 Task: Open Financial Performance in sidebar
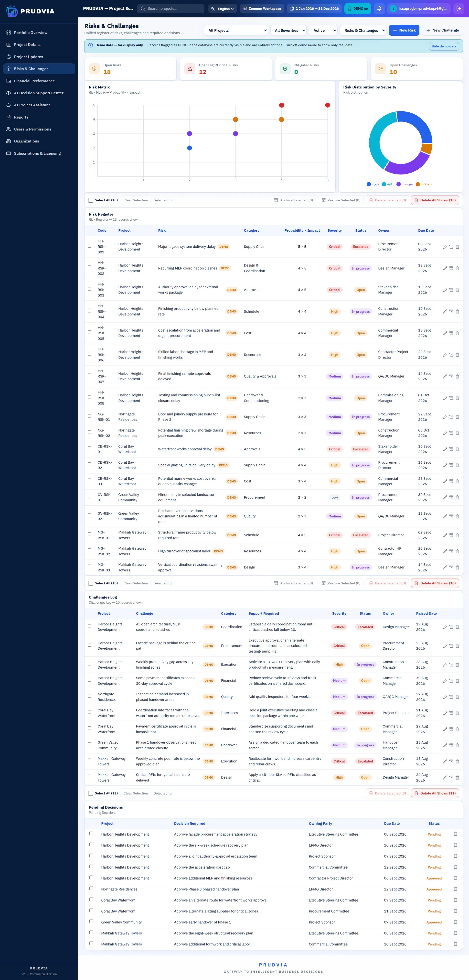click(x=39, y=81)
